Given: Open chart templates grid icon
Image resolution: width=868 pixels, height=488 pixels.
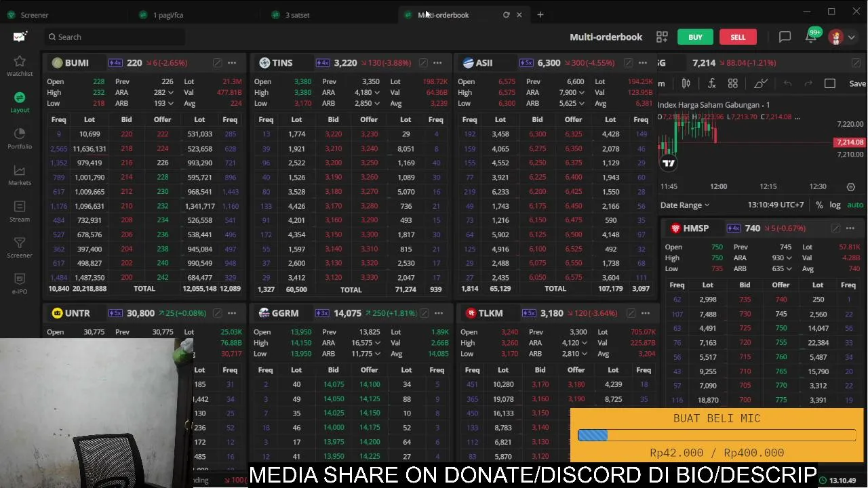Looking at the screenshot, I should [x=733, y=83].
